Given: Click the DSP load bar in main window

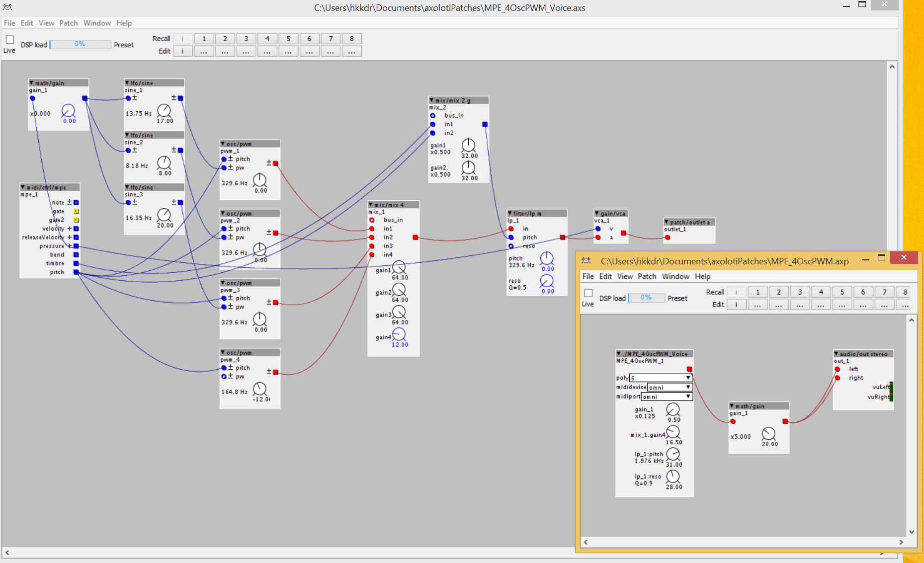Looking at the screenshot, I should pos(80,44).
